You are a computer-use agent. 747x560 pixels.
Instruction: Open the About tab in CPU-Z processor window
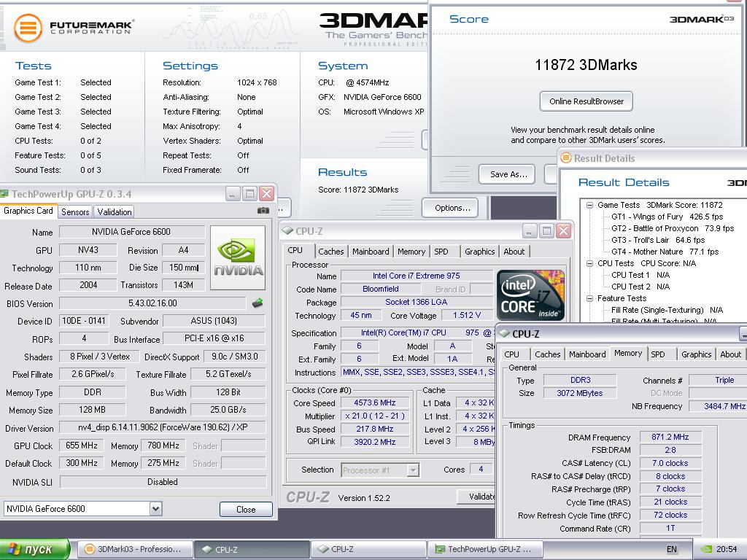(514, 252)
